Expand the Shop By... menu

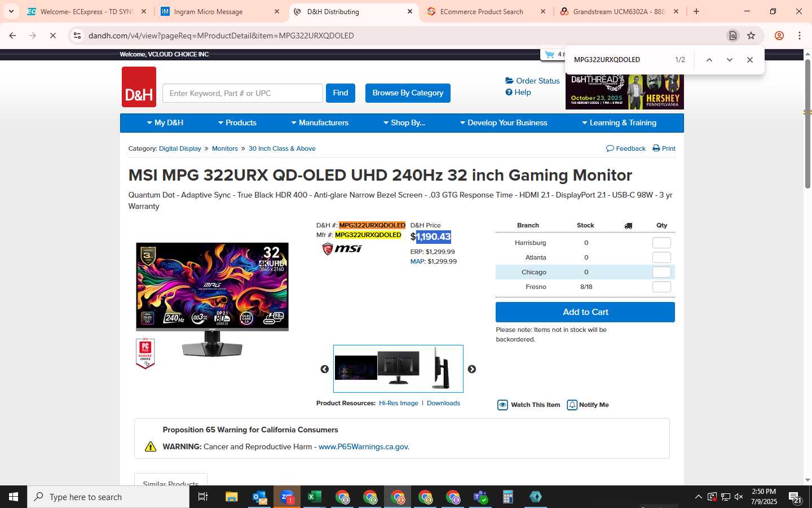coord(404,122)
